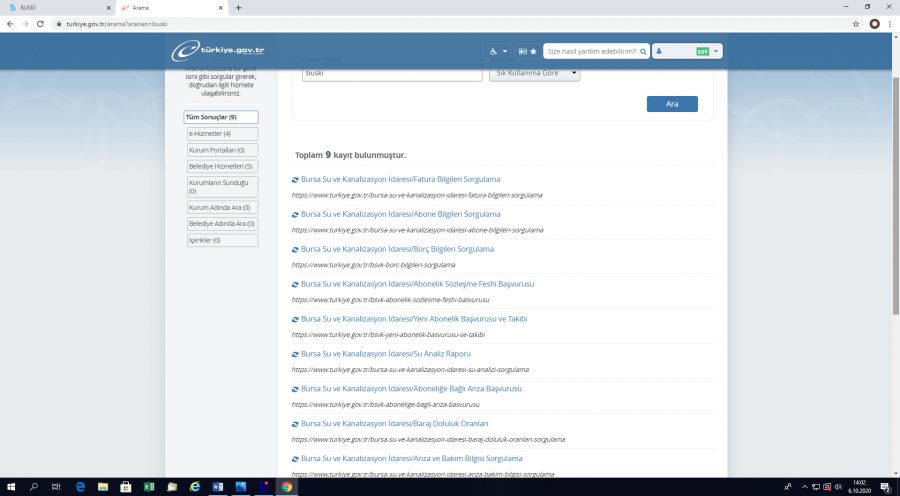Open Borç Bilgileri Sorgulama result link
Viewport: 900px width, 496px height.
point(397,249)
